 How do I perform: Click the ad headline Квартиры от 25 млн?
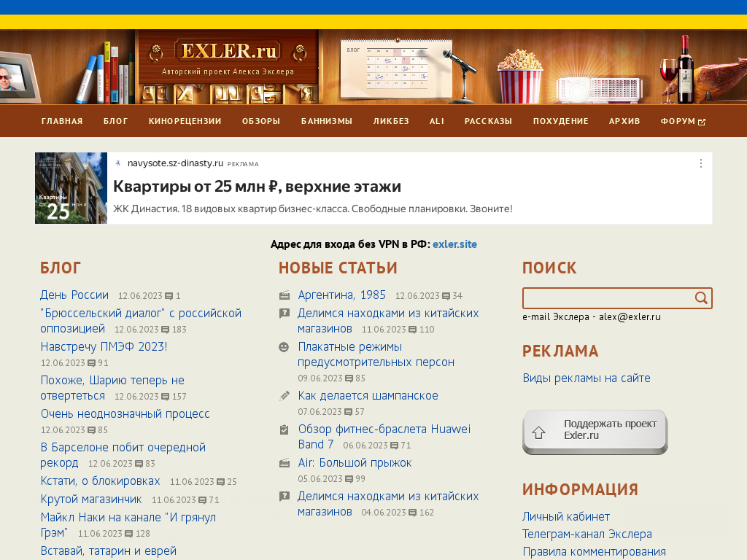pyautogui.click(x=257, y=186)
